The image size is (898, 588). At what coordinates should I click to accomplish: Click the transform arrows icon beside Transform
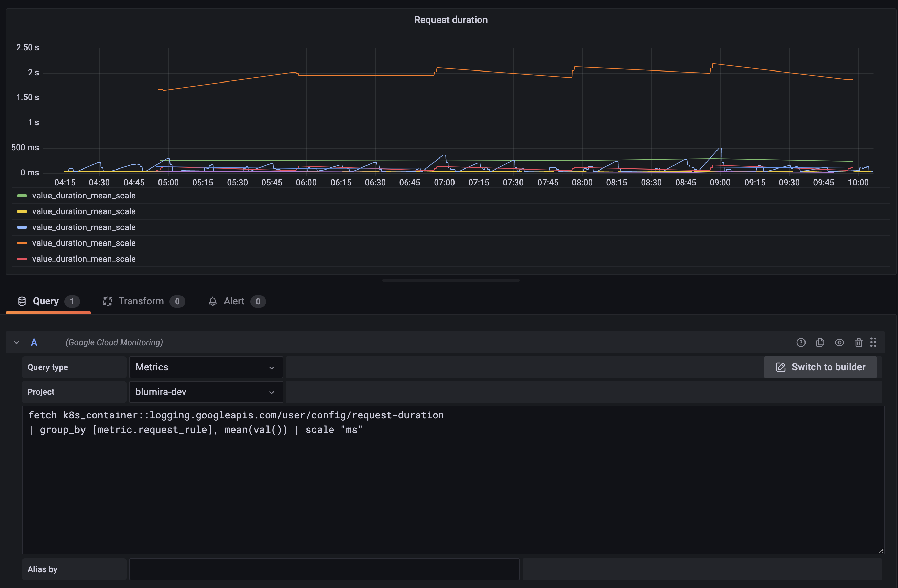point(108,301)
